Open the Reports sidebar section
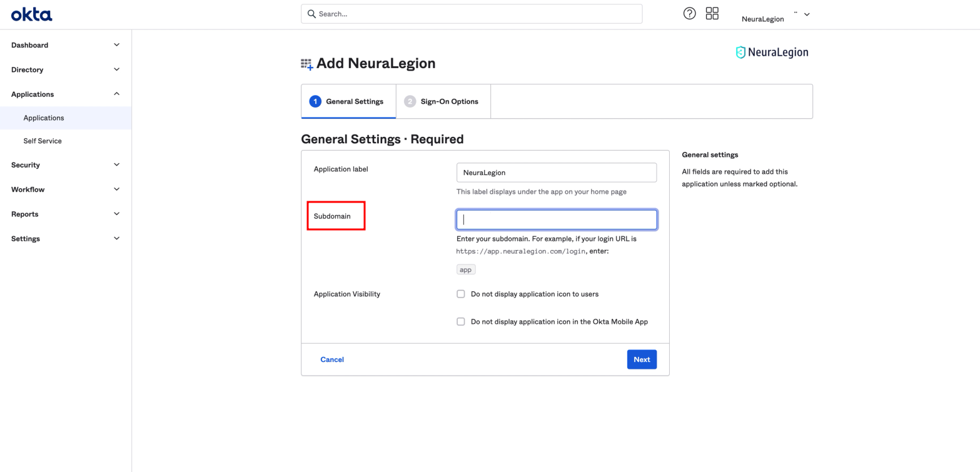Screen dimensions: 980x472 66,214
